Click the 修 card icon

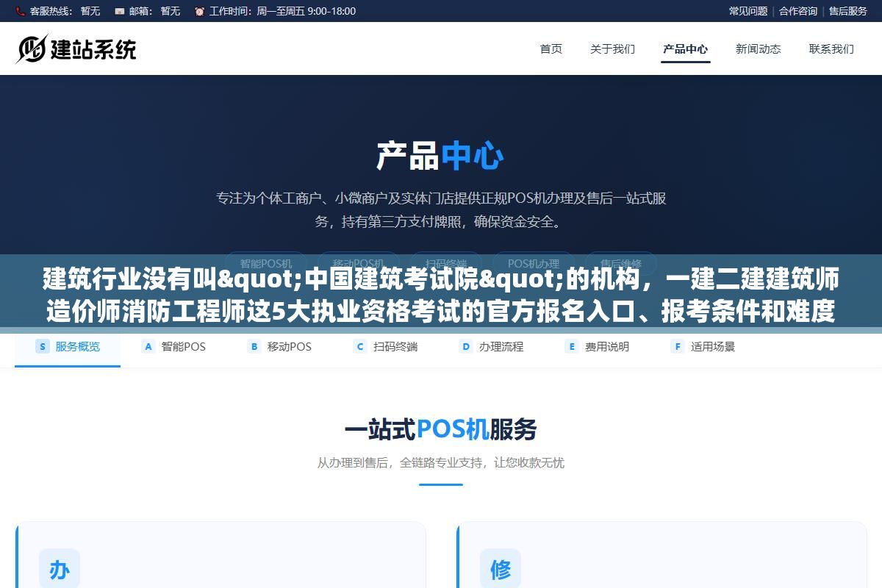[x=501, y=569]
